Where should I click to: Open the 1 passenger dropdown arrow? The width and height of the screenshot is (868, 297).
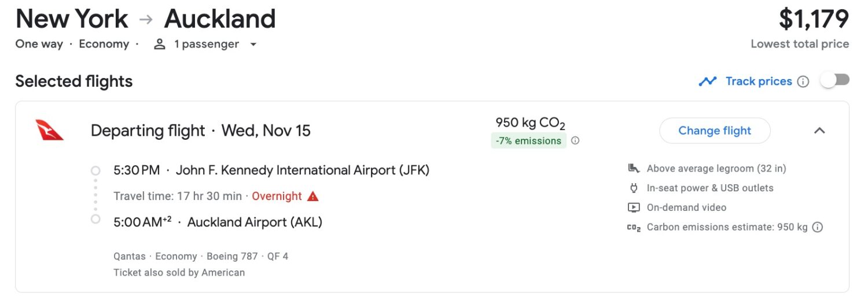[x=253, y=44]
